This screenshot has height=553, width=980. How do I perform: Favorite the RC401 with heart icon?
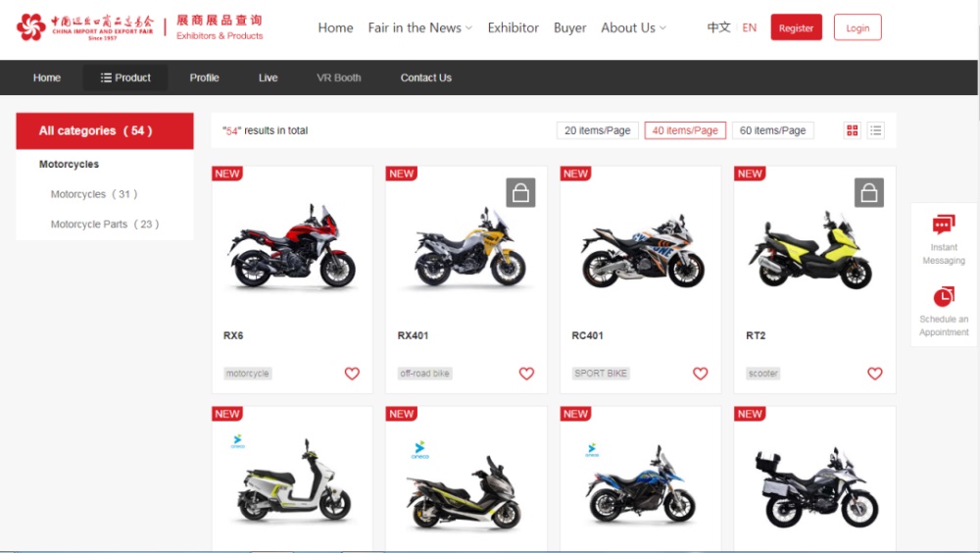click(x=700, y=374)
